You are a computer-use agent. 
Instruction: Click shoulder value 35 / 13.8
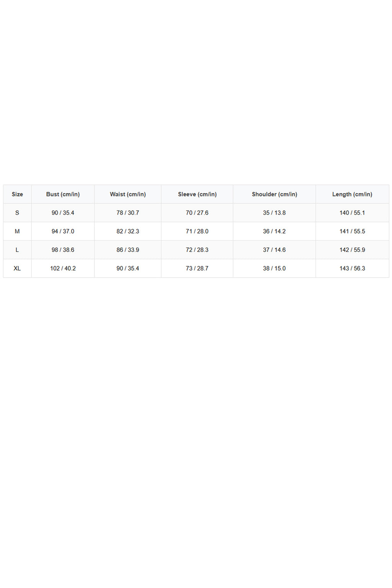click(x=274, y=213)
